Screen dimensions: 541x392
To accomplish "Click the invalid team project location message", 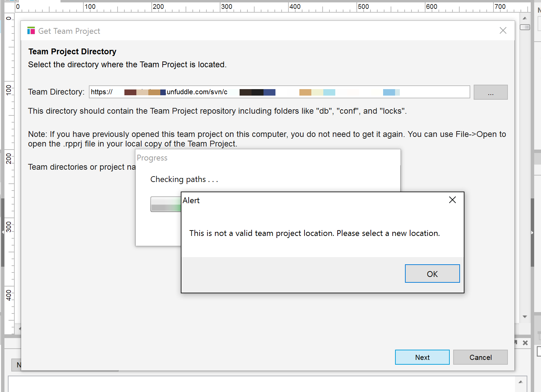I will [x=314, y=233].
